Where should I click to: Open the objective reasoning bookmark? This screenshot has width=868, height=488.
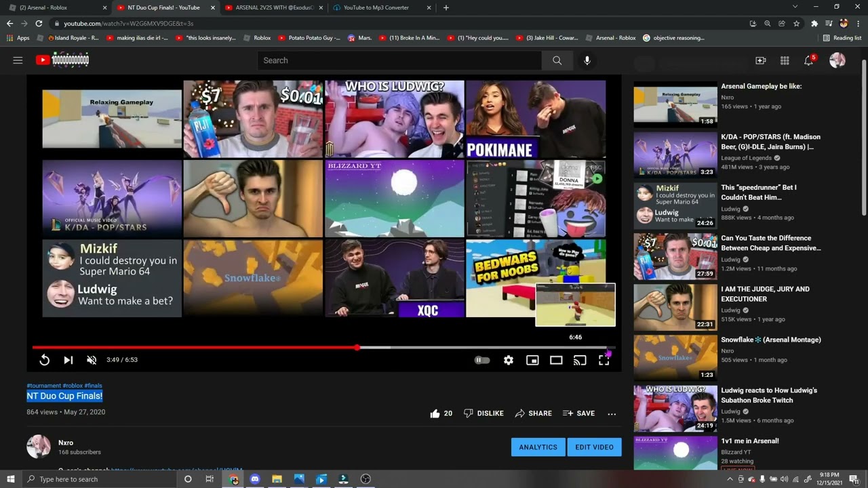pyautogui.click(x=673, y=38)
